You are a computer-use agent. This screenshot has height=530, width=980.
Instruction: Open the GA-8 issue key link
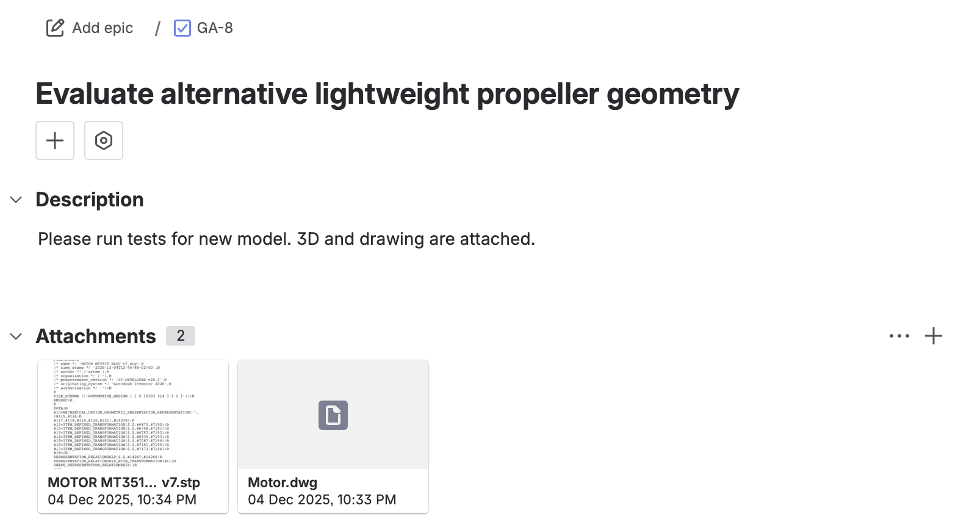[215, 28]
